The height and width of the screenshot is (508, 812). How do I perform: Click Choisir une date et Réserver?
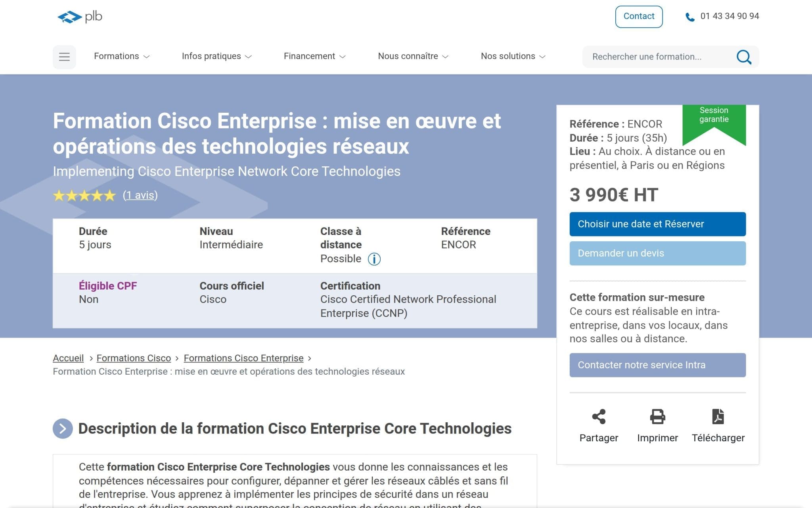657,224
